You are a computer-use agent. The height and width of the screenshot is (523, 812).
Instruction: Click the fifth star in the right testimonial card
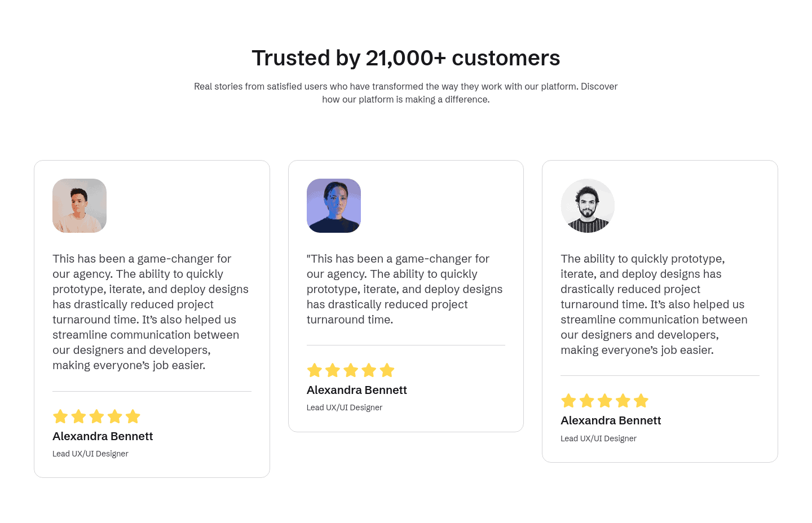[x=641, y=401]
